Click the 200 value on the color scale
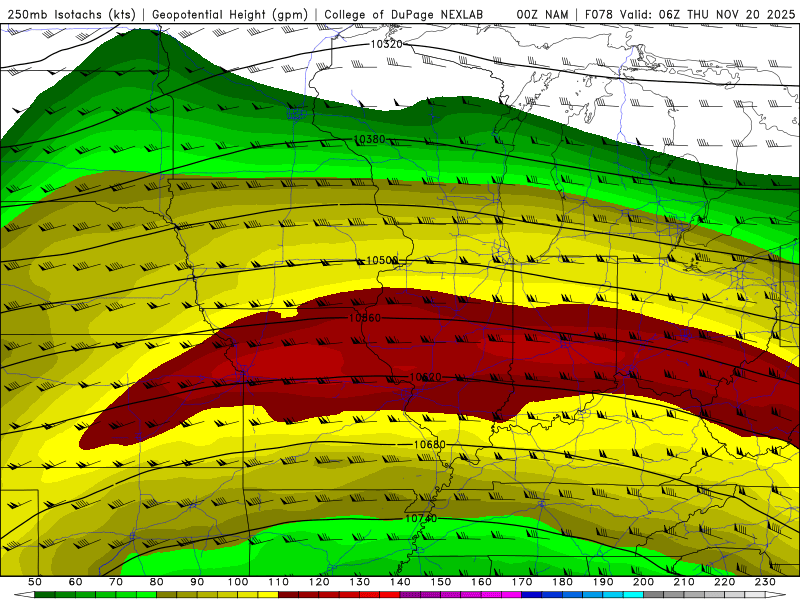 coord(643,582)
